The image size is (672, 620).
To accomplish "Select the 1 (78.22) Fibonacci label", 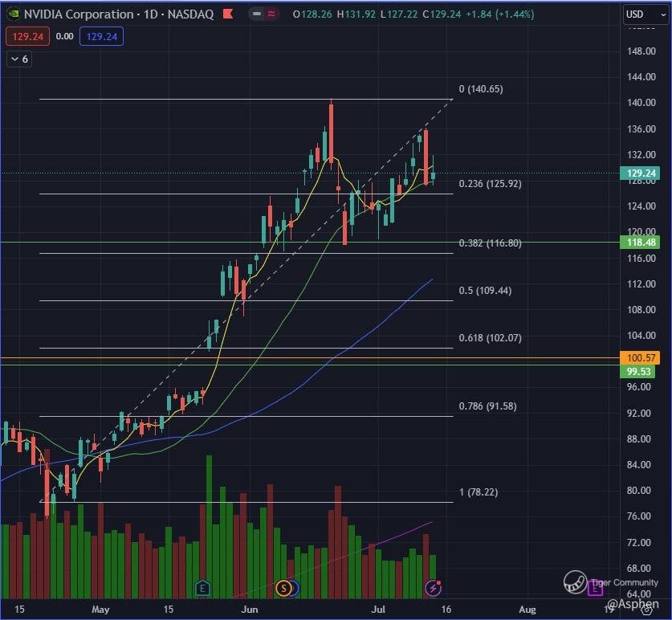I will click(x=479, y=492).
